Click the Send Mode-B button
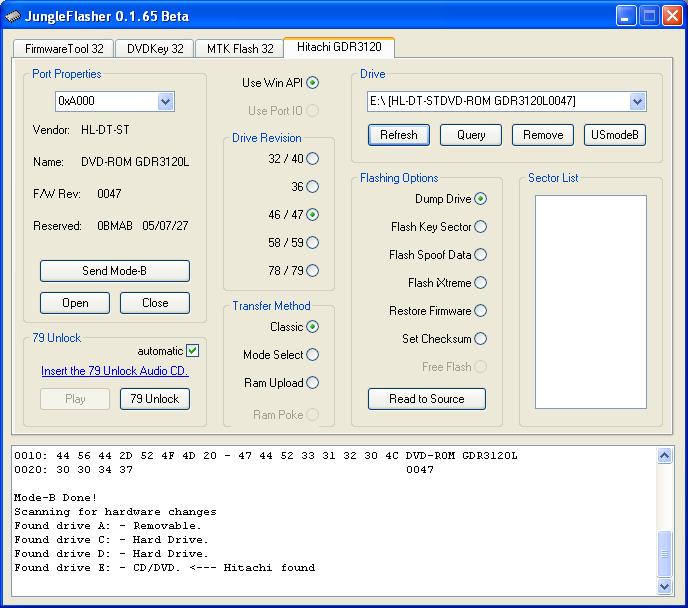This screenshot has width=688, height=608. (x=115, y=271)
